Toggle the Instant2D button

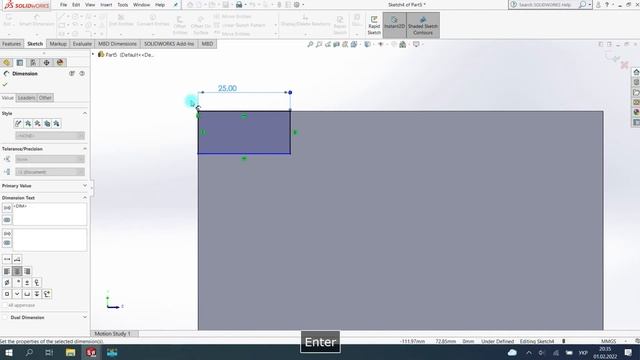[x=394, y=25]
